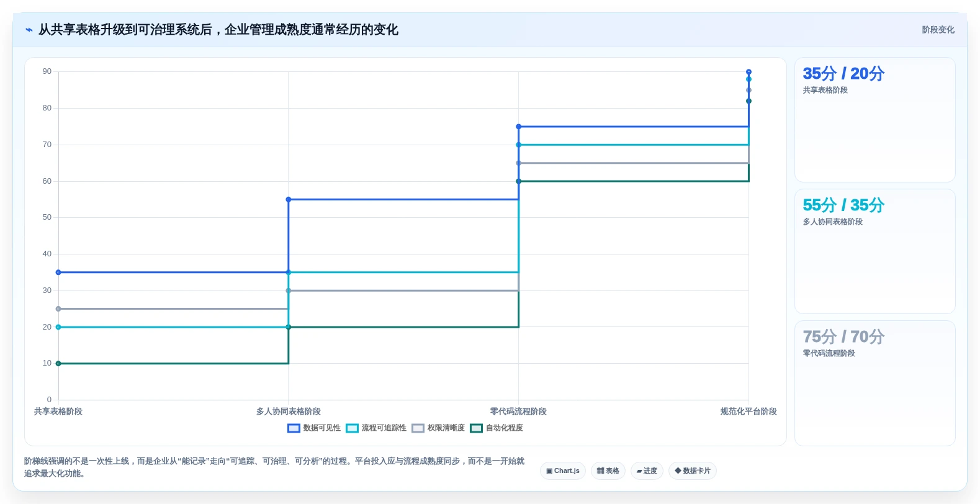Click the 多人协同表格阶段 x-axis label
This screenshot has height=504, width=980.
[x=289, y=412]
